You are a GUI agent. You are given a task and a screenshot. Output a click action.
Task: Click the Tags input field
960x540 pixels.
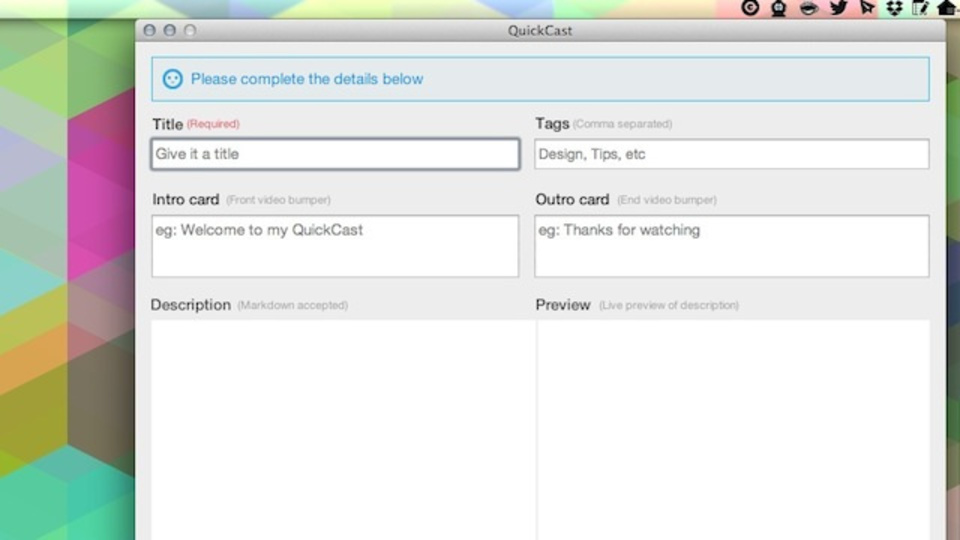pyautogui.click(x=732, y=154)
